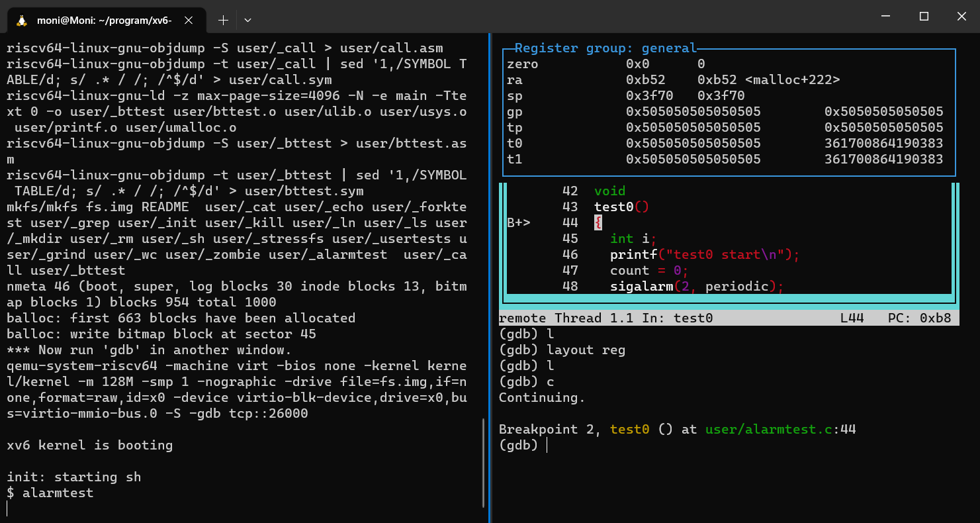
Task: Expand the new tab profile dropdown
Action: tap(247, 21)
